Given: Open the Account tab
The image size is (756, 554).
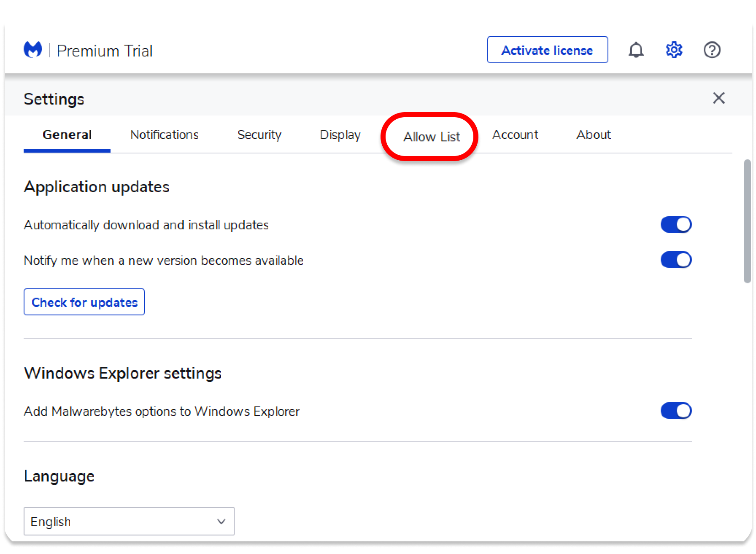Looking at the screenshot, I should 515,135.
